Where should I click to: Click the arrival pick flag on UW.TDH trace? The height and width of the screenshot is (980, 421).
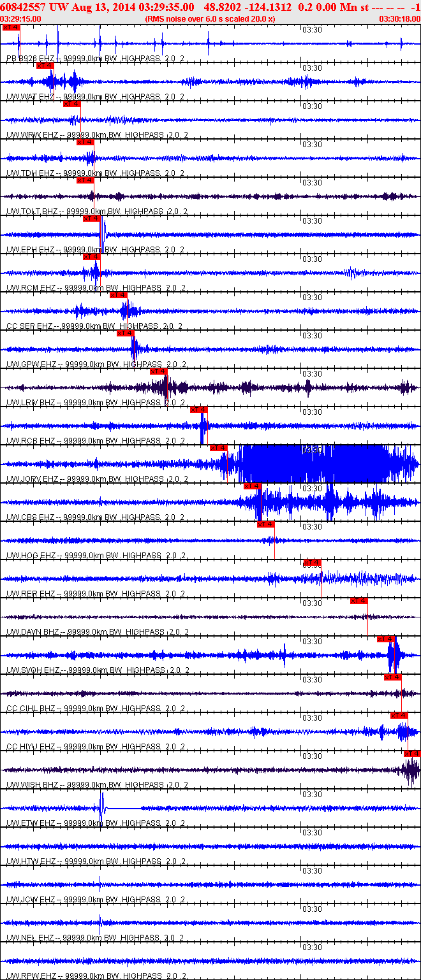85,141
